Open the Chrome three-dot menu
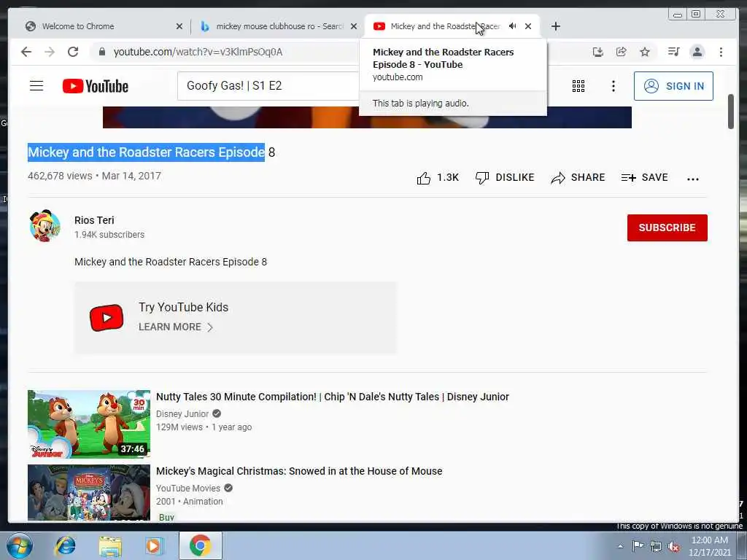Image resolution: width=747 pixels, height=560 pixels. point(721,52)
